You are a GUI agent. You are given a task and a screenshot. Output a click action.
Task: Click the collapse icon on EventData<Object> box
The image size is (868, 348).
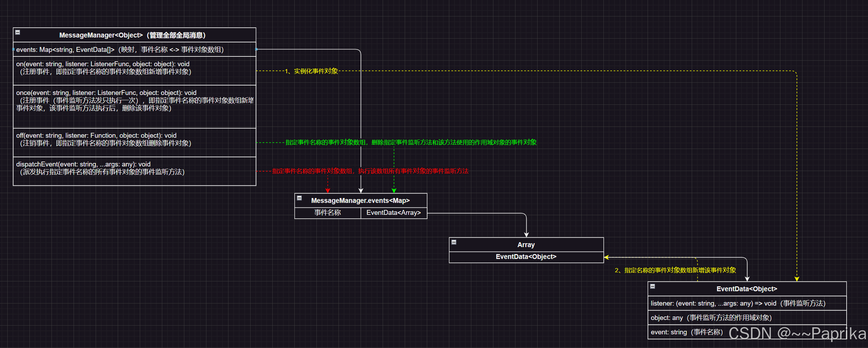(652, 286)
